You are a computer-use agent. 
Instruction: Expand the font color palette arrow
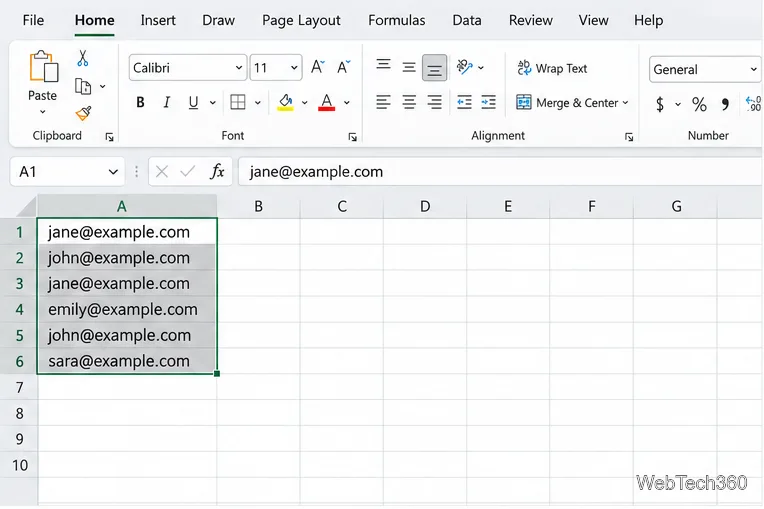pos(347,103)
